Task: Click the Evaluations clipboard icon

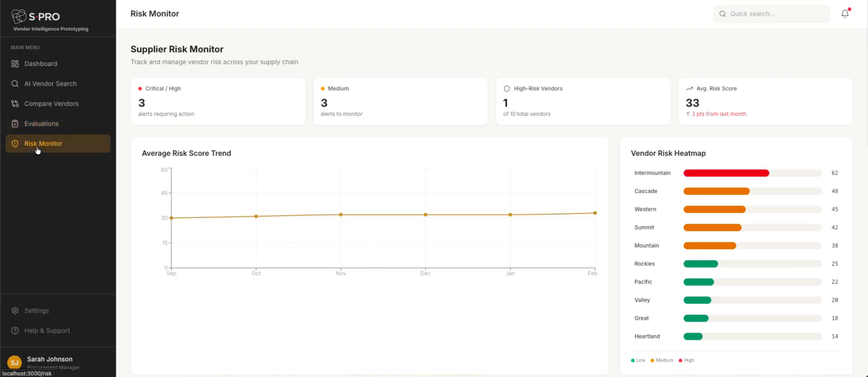Action: tap(15, 124)
